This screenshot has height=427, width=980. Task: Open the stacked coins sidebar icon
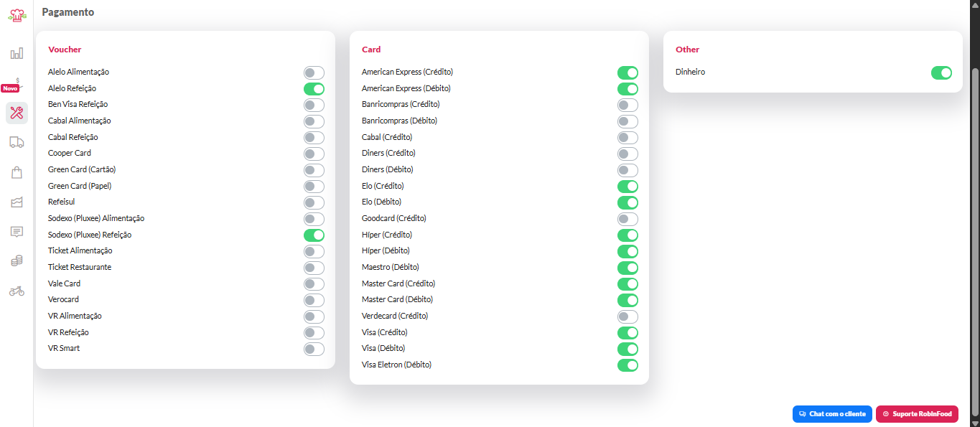click(x=17, y=261)
